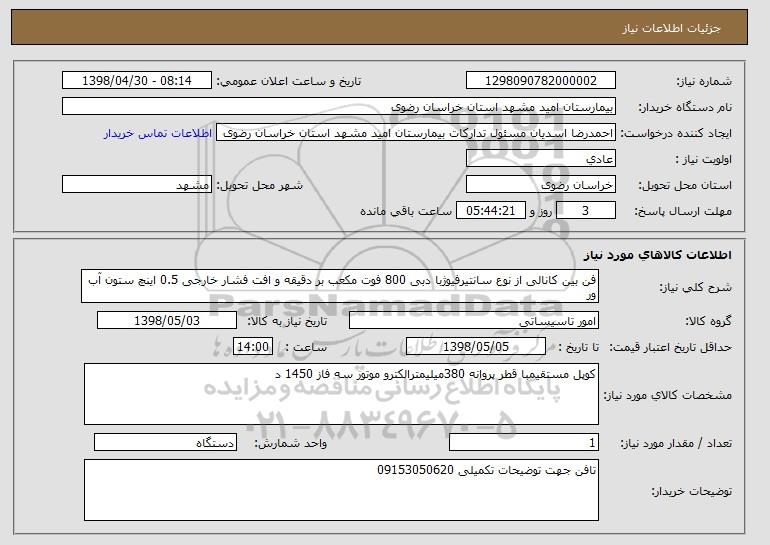Click the label توضیحات خریدار
The width and height of the screenshot is (770, 545).
click(691, 491)
